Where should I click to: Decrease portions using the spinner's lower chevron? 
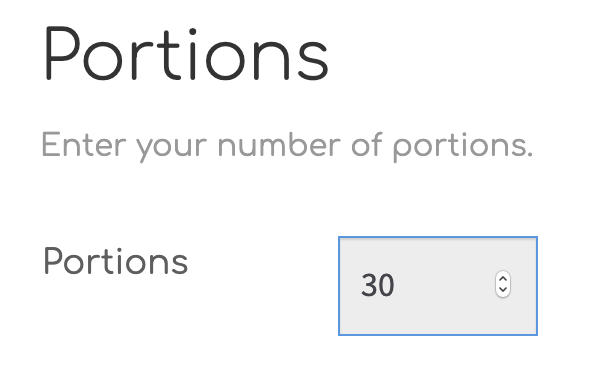[503, 290]
